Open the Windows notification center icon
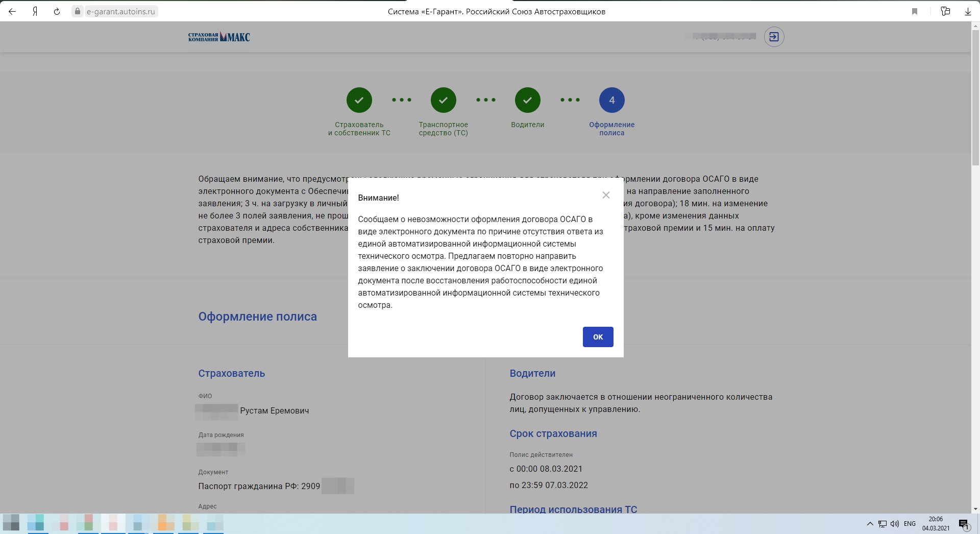980x534 pixels. pos(963,524)
